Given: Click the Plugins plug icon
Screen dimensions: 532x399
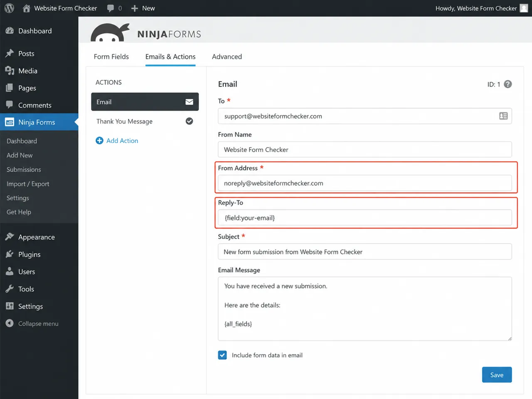Looking at the screenshot, I should (10, 254).
